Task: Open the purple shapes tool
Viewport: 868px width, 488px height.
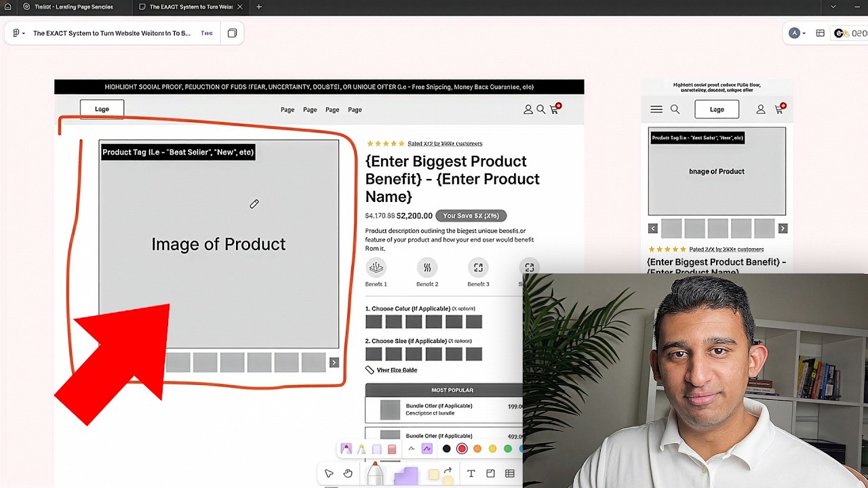Action: coord(406,476)
